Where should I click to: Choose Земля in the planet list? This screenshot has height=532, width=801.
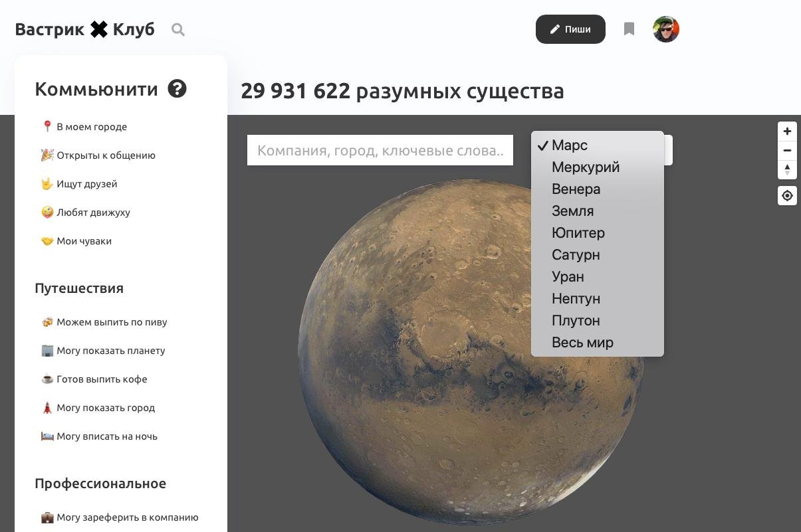tap(572, 211)
